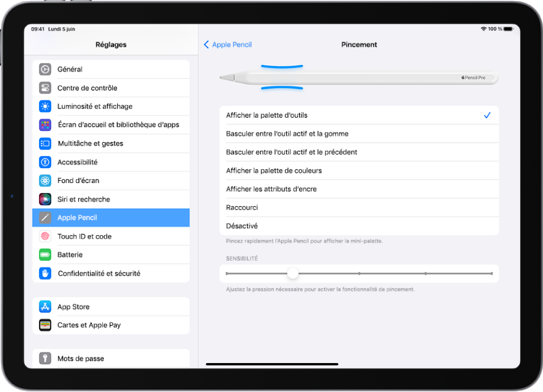
Task: Tap the green Batterie icon
Action: pyautogui.click(x=45, y=255)
